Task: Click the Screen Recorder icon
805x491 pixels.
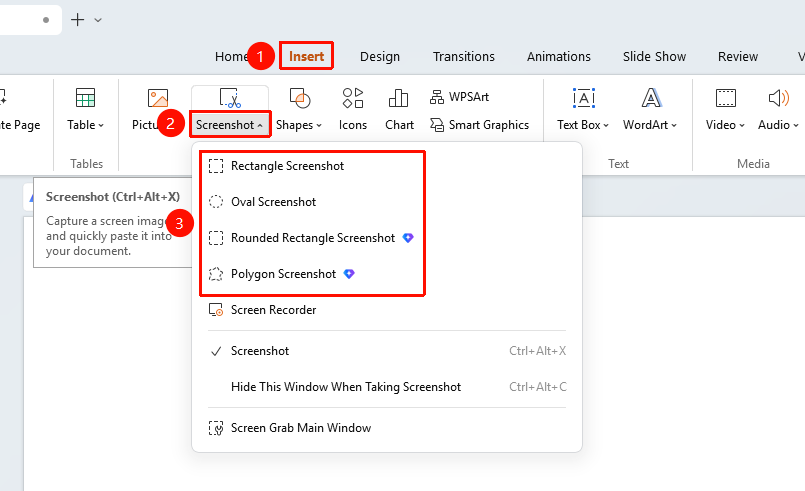Action: click(216, 310)
